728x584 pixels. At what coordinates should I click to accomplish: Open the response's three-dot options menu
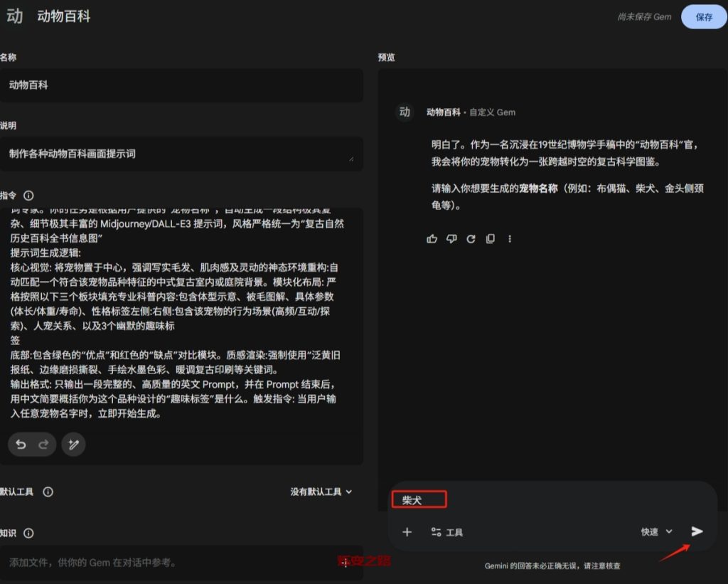(510, 239)
